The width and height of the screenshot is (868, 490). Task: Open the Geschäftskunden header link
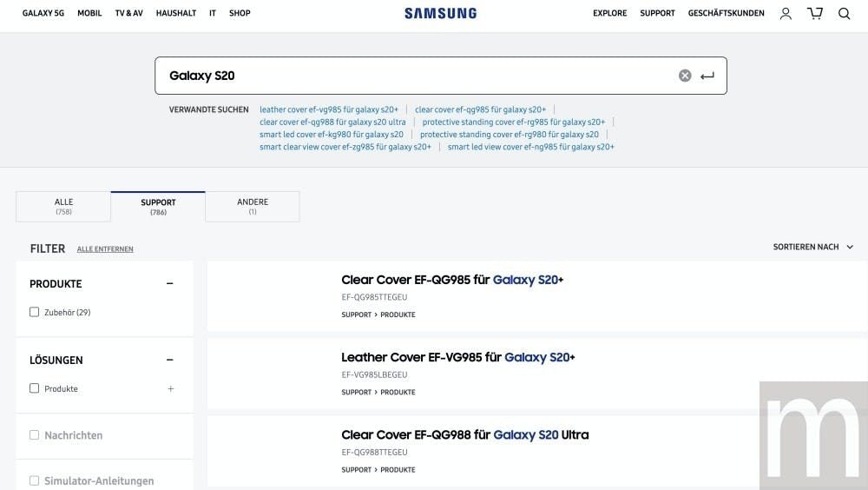coord(726,13)
